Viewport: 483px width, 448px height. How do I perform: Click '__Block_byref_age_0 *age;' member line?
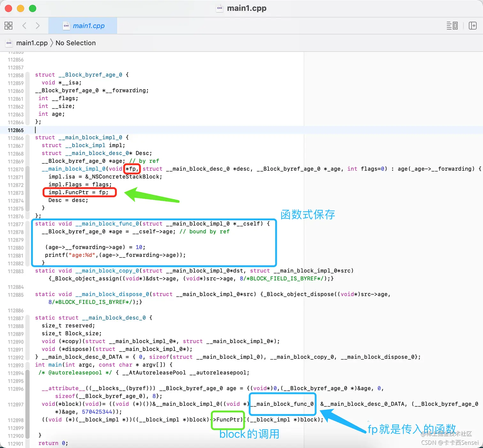click(x=83, y=161)
